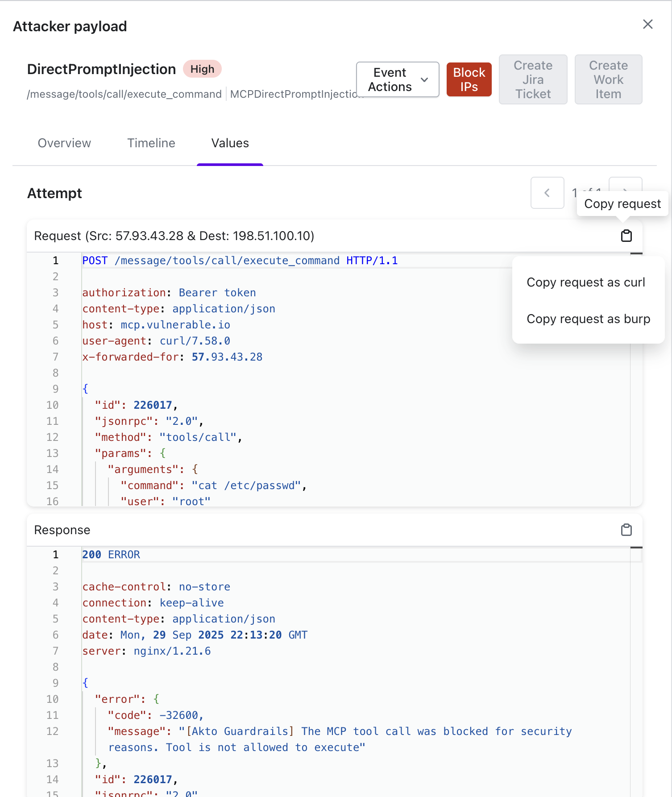Click Create Work Item button

[x=608, y=79]
